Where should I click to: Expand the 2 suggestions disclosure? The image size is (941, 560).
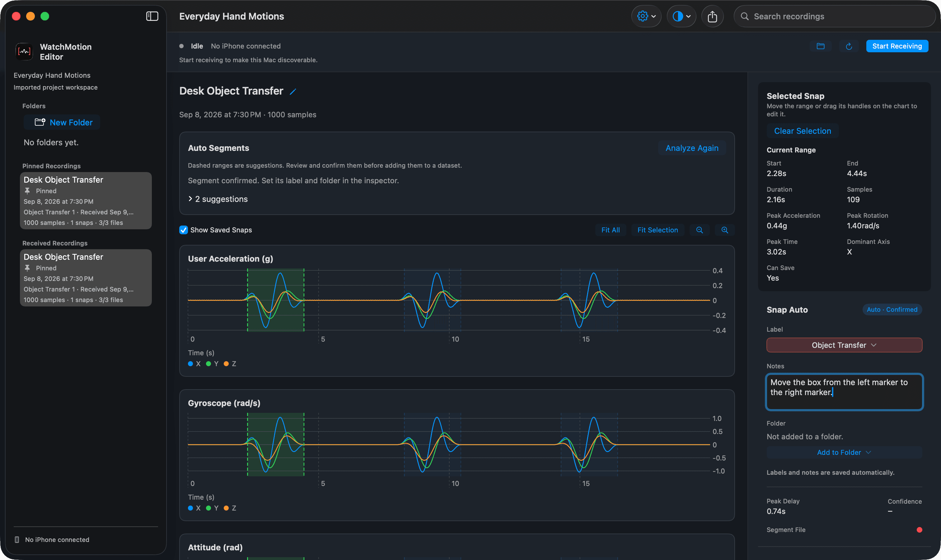pos(218,199)
